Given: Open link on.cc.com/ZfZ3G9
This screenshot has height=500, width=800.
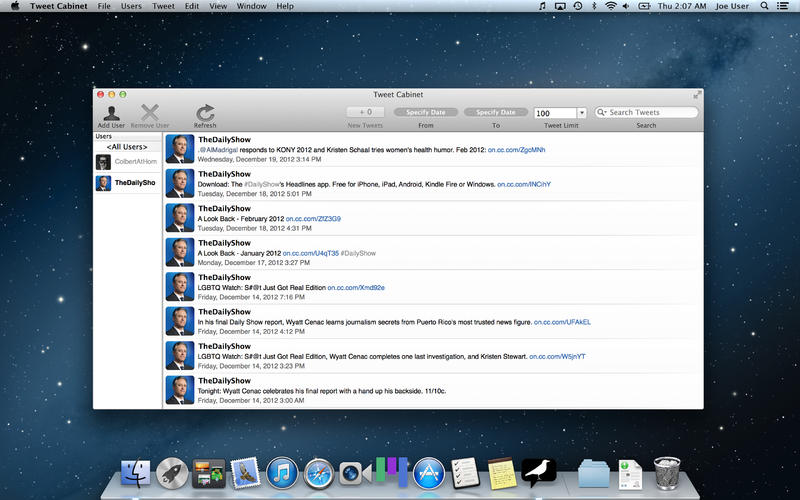Looking at the screenshot, I should click(x=313, y=219).
